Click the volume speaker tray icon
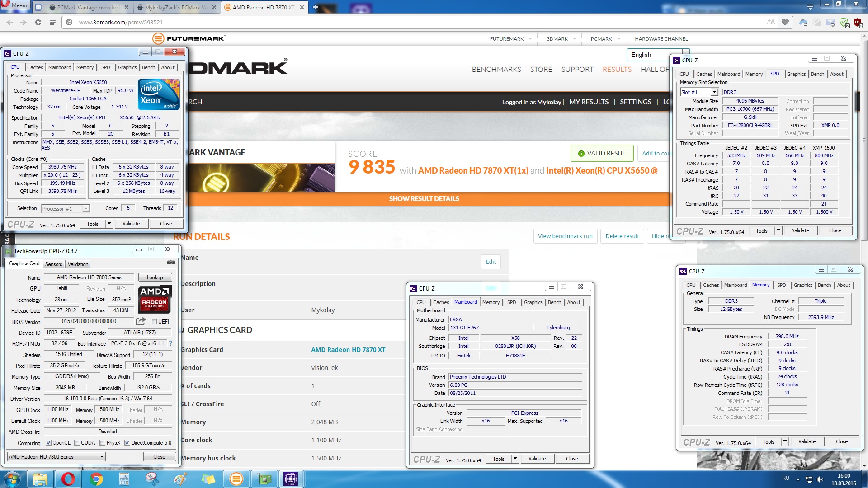This screenshot has height=488, width=868. 820,479
